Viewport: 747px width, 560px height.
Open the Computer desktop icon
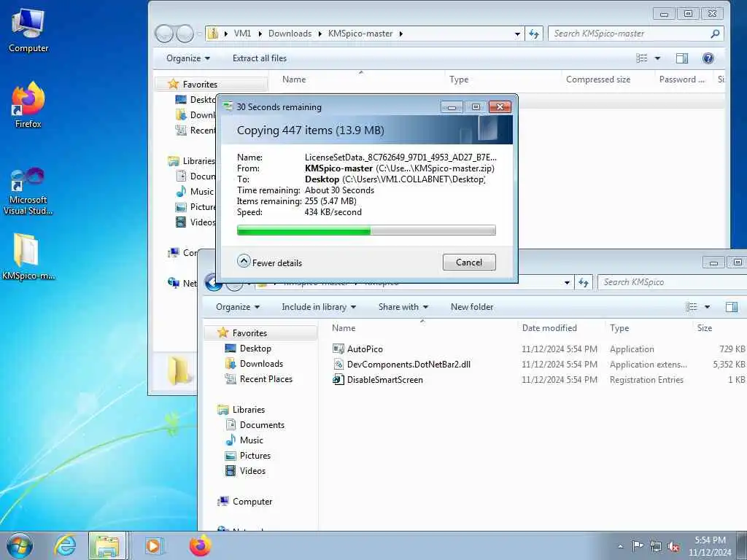pos(28,31)
